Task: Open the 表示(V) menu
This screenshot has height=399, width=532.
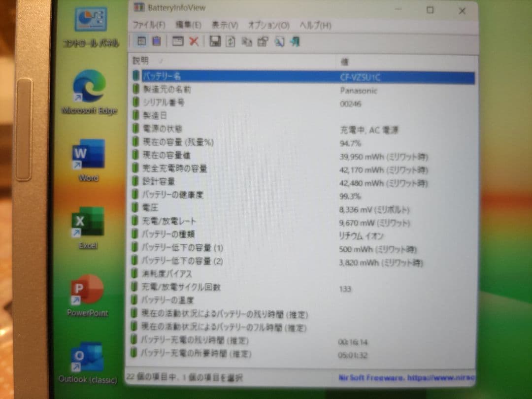Action: coord(225,25)
